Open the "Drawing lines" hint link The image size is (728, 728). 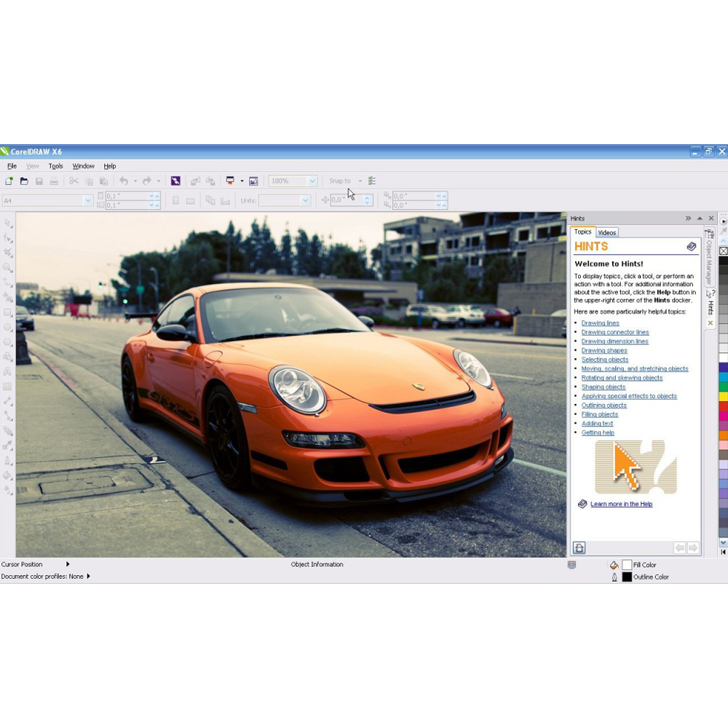600,323
